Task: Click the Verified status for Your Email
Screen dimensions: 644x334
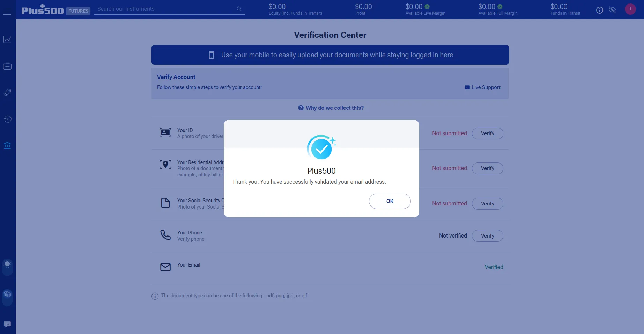Action: [494, 267]
